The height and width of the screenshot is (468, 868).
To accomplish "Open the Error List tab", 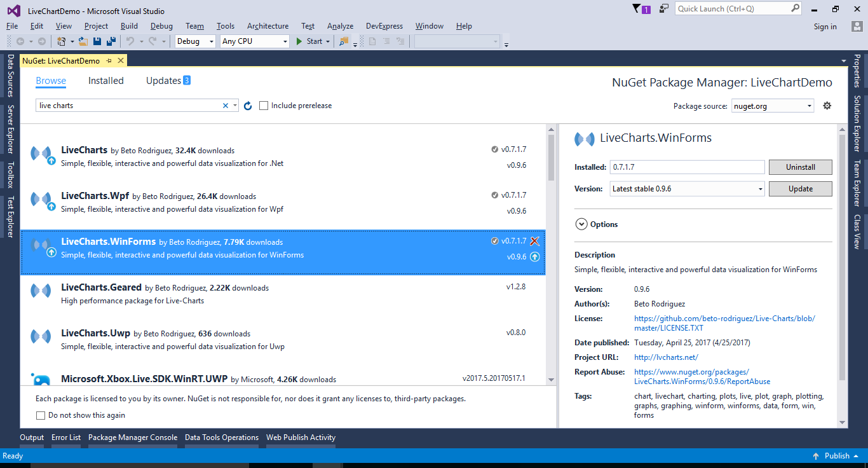I will tap(66, 437).
